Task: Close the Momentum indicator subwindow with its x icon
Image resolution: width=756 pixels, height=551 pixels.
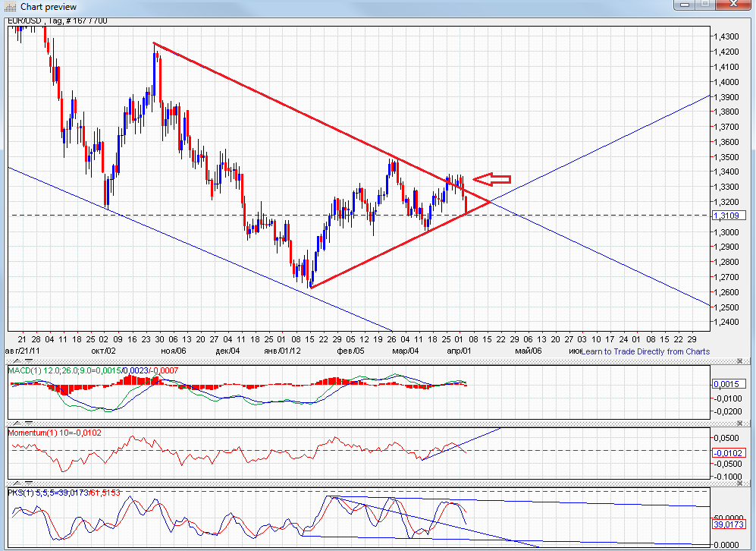Action: (x=739, y=423)
